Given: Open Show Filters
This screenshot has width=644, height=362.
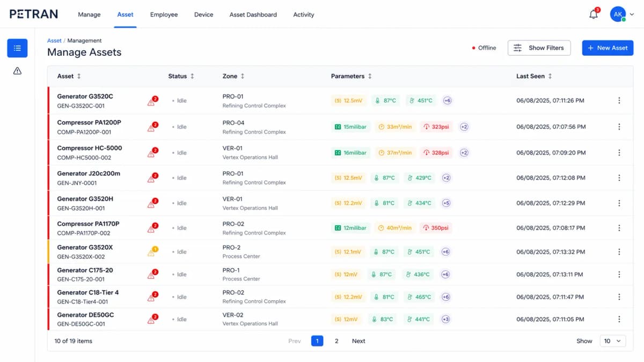Looking at the screenshot, I should click(539, 48).
